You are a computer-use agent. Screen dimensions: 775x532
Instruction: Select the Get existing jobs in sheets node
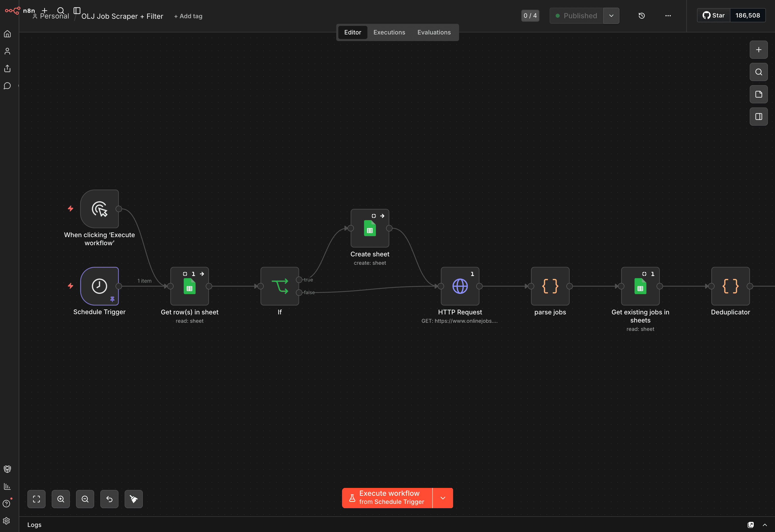640,286
